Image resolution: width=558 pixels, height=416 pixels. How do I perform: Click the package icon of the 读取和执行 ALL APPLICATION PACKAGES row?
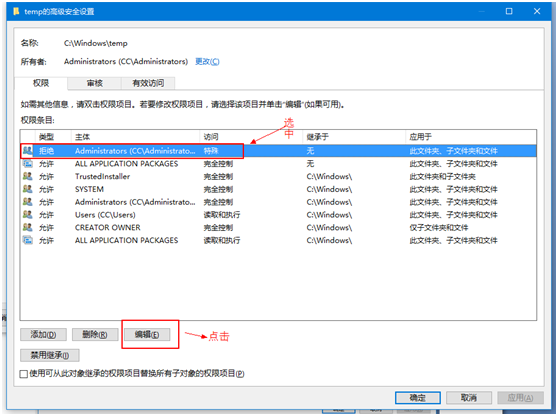click(x=27, y=240)
